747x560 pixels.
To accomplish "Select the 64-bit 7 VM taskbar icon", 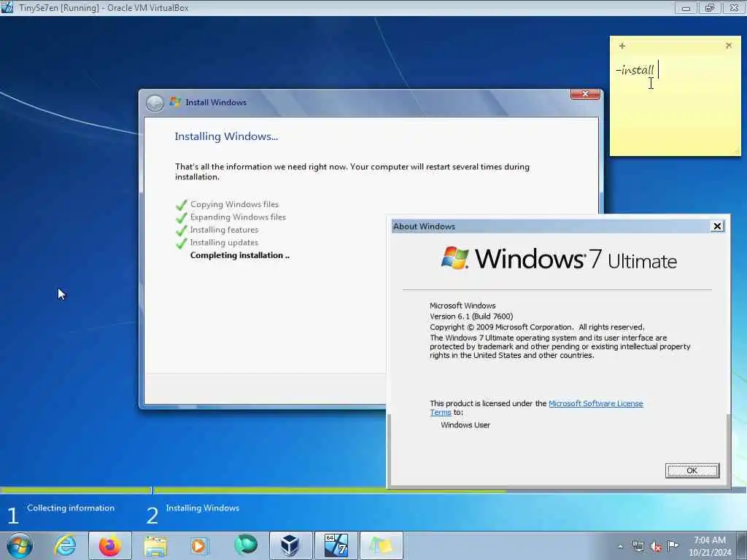I will pyautogui.click(x=336, y=545).
